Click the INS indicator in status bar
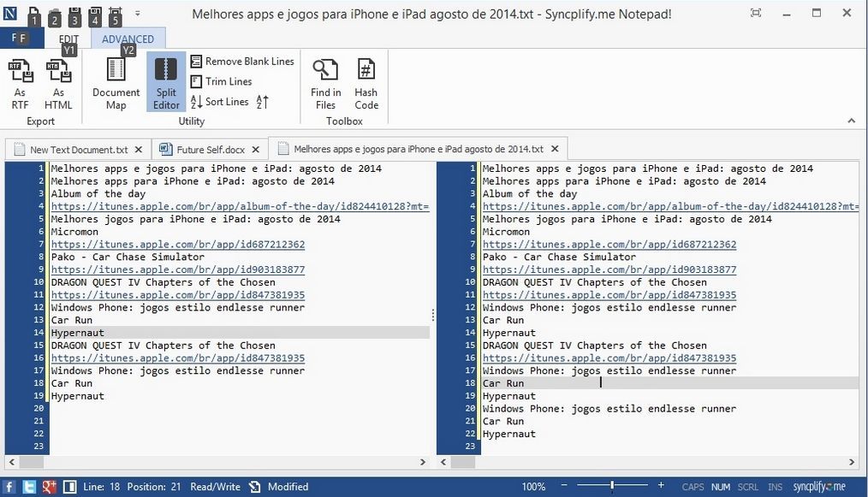The width and height of the screenshot is (868, 497). tap(775, 487)
